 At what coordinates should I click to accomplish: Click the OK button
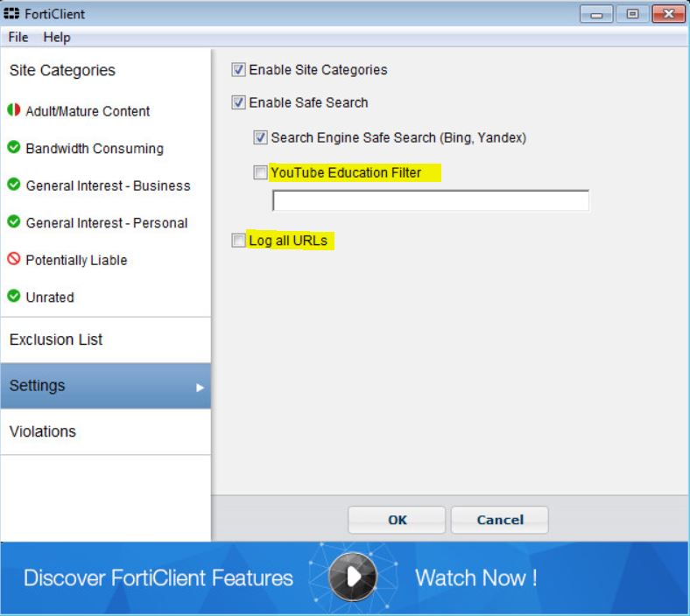pyautogui.click(x=397, y=520)
